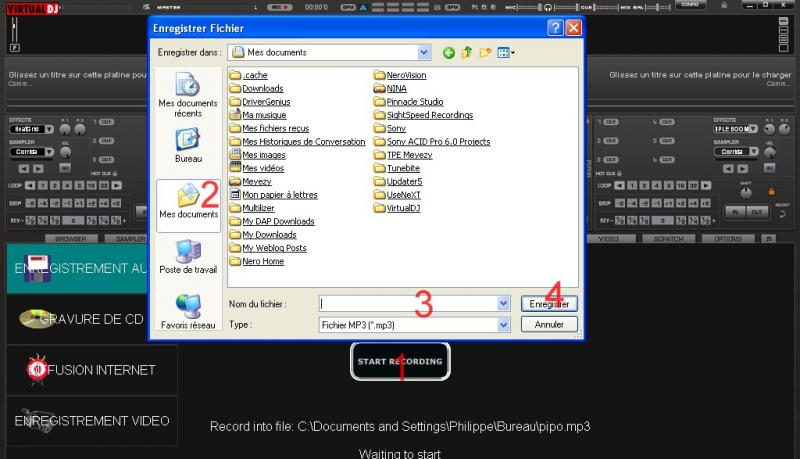
Task: Open the NeroVision folder
Action: pyautogui.click(x=400, y=75)
